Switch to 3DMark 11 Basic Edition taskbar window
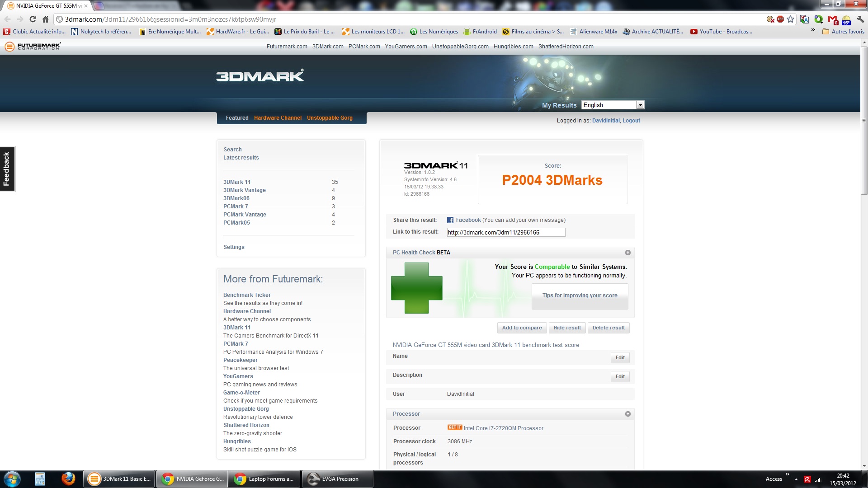The image size is (868, 488). (x=119, y=479)
